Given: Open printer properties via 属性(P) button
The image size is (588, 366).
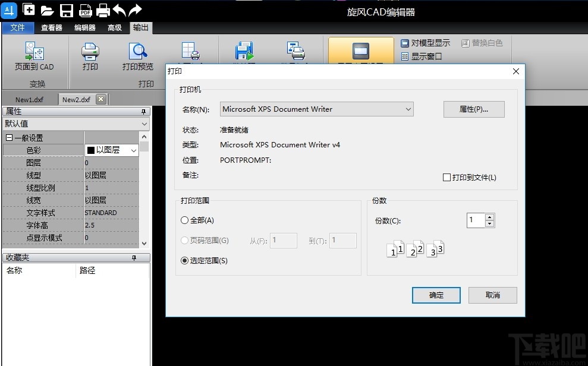Looking at the screenshot, I should click(473, 109).
